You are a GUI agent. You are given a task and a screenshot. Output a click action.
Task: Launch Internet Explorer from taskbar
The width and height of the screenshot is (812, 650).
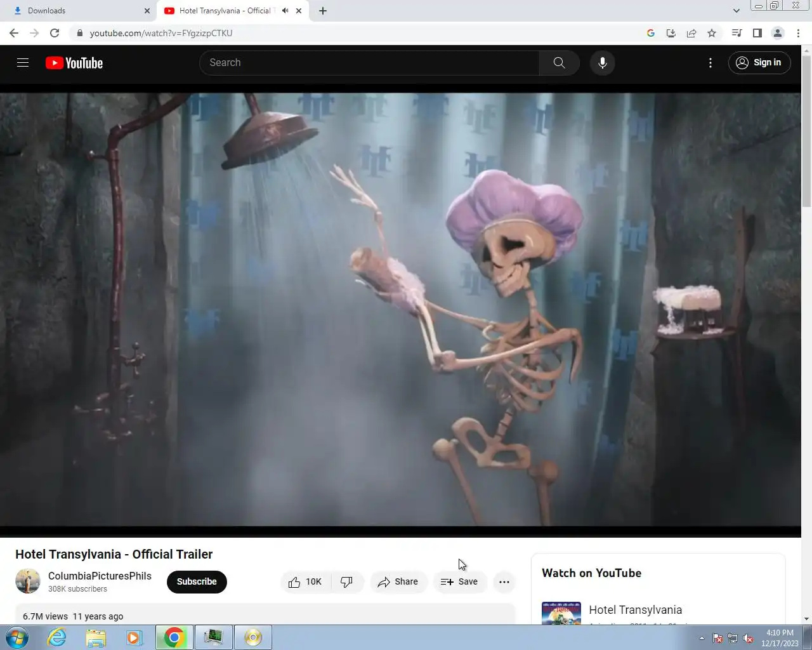tap(57, 637)
